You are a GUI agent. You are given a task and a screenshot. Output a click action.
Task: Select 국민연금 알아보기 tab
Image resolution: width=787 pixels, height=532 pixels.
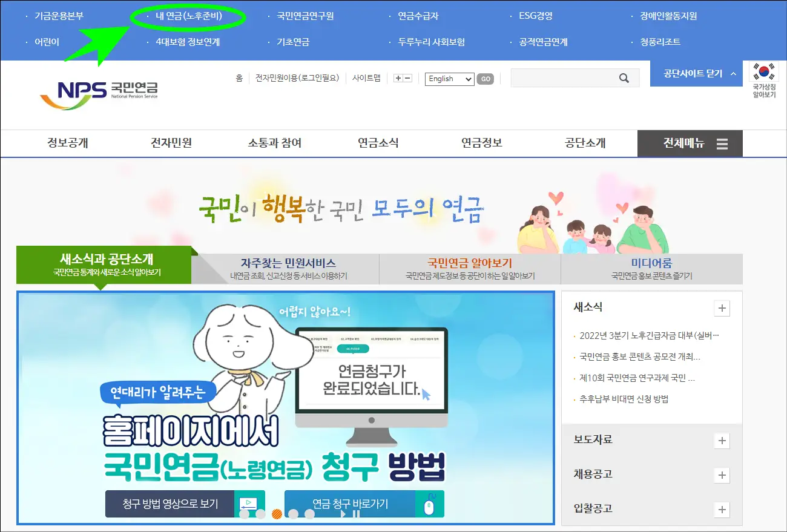[x=470, y=269]
